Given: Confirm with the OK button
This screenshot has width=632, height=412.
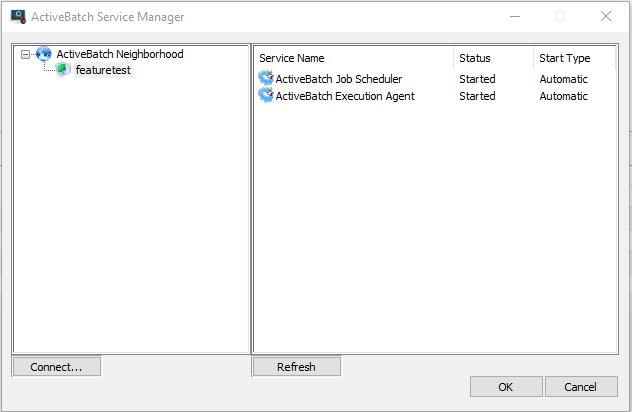Looking at the screenshot, I should click(x=505, y=387).
